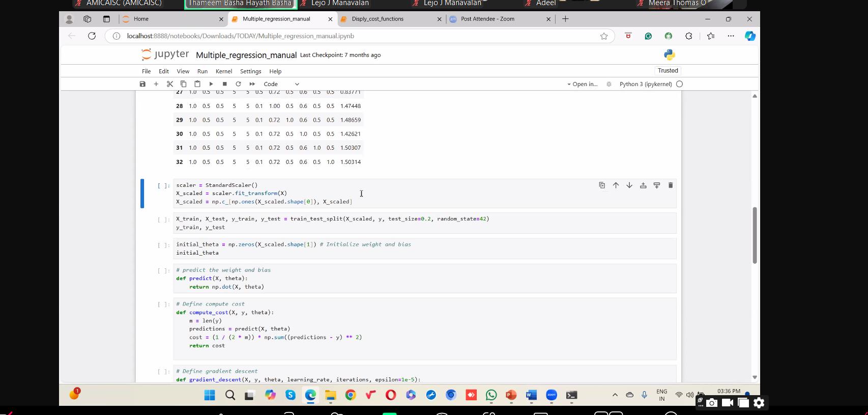This screenshot has height=415, width=868.
Task: Open the tab actions menu icon
Action: pyautogui.click(x=106, y=19)
